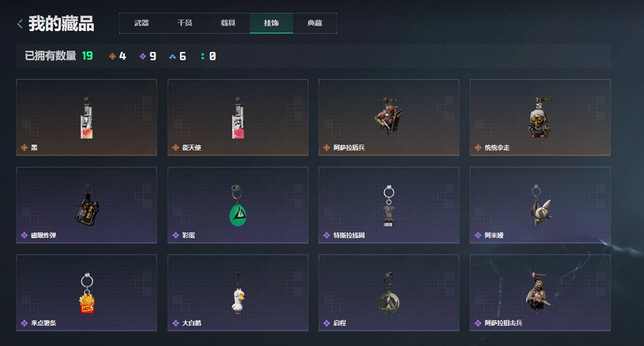Pick the 磁吸炸弹 bomb charm
Viewport: 644px width, 346px height.
click(86, 205)
